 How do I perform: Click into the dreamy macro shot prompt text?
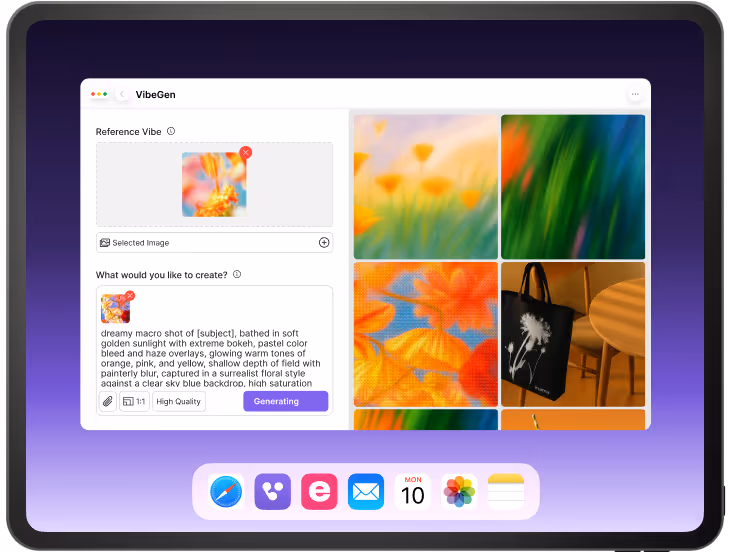[x=210, y=358]
